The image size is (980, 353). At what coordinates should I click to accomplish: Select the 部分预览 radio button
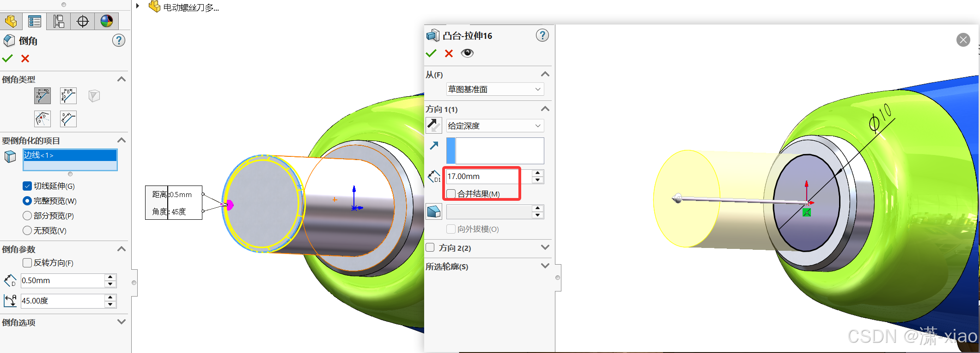[27, 216]
